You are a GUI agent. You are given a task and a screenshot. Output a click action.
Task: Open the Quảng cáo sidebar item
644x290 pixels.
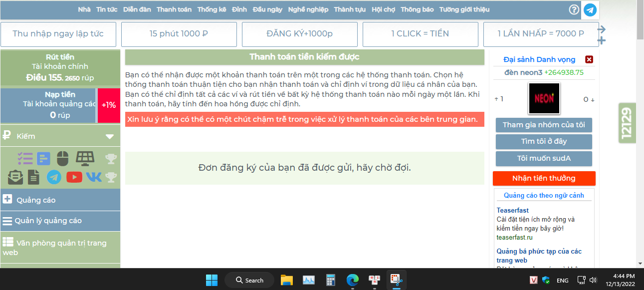tap(60, 200)
